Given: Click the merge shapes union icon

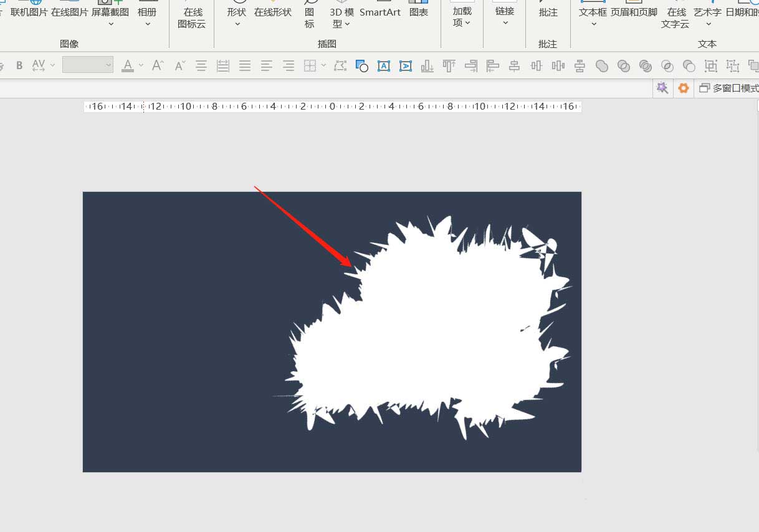Looking at the screenshot, I should click(x=602, y=65).
